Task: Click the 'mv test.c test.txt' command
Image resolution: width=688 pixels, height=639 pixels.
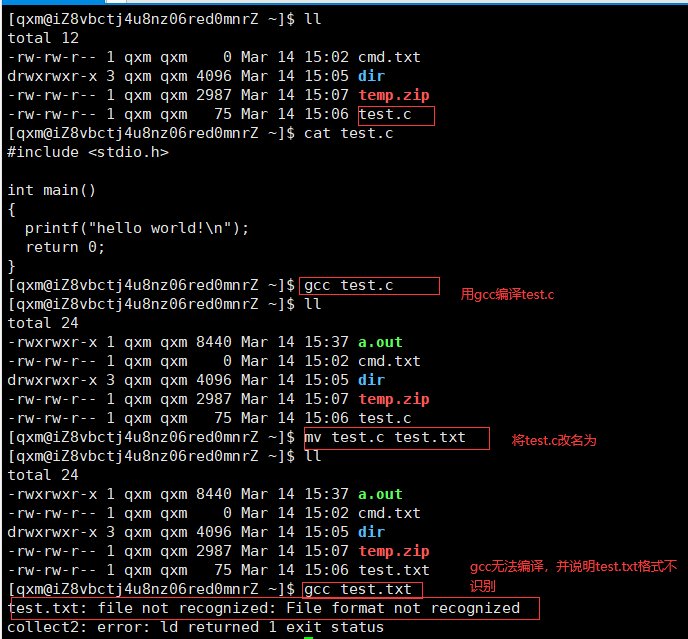Action: pyautogui.click(x=385, y=438)
